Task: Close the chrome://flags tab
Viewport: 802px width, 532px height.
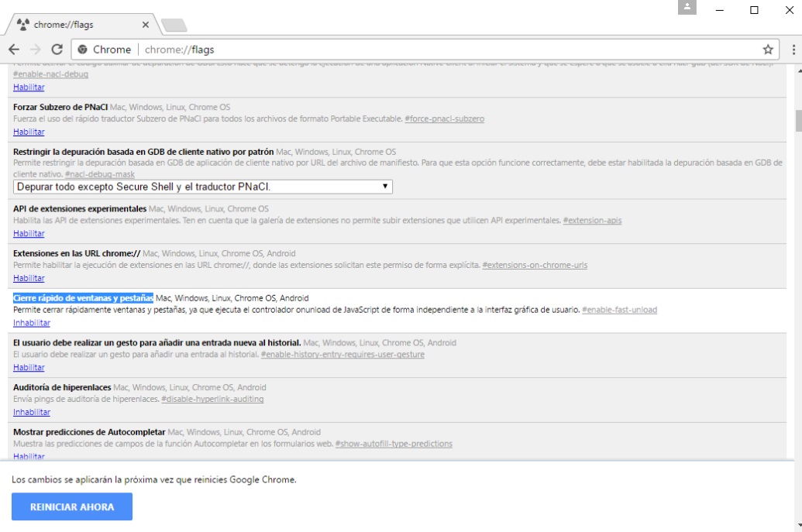Action: coord(146,25)
